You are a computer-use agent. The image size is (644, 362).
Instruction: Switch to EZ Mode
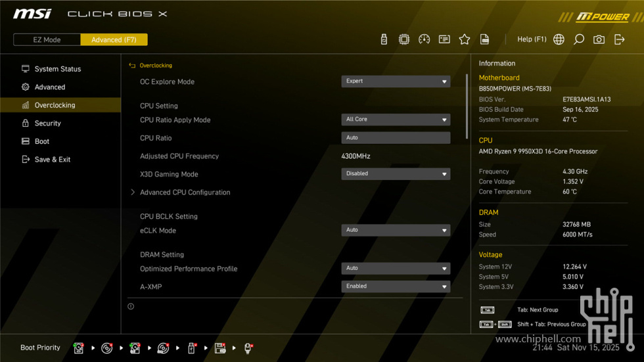click(47, 39)
